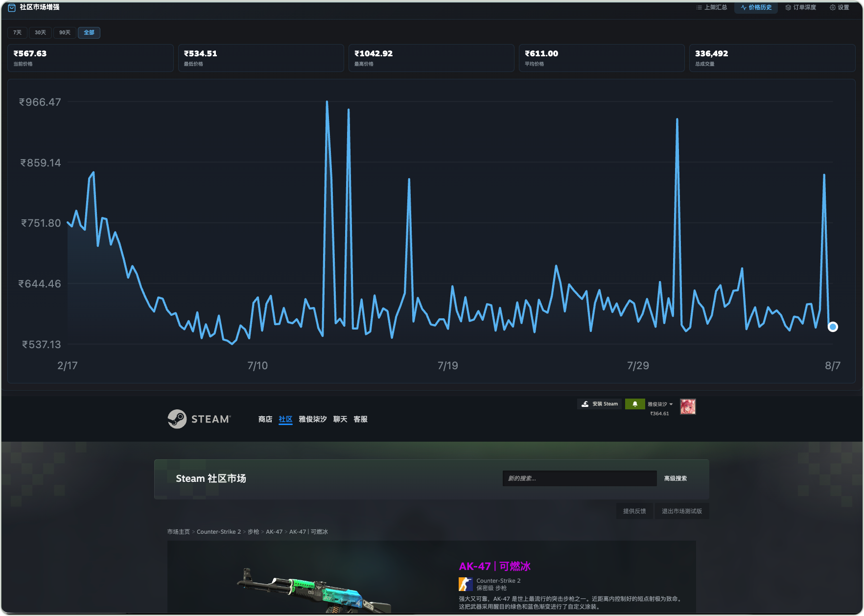Image resolution: width=864 pixels, height=616 pixels.
Task: Expand the 雅俊柒汐 account dropdown
Action: (x=660, y=404)
